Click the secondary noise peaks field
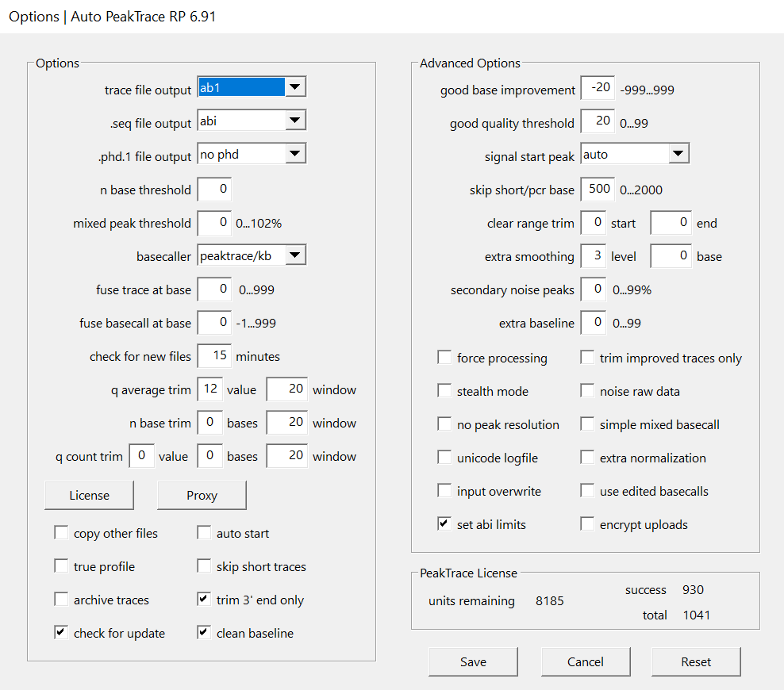Screen dimensions: 784x690 click(x=593, y=289)
